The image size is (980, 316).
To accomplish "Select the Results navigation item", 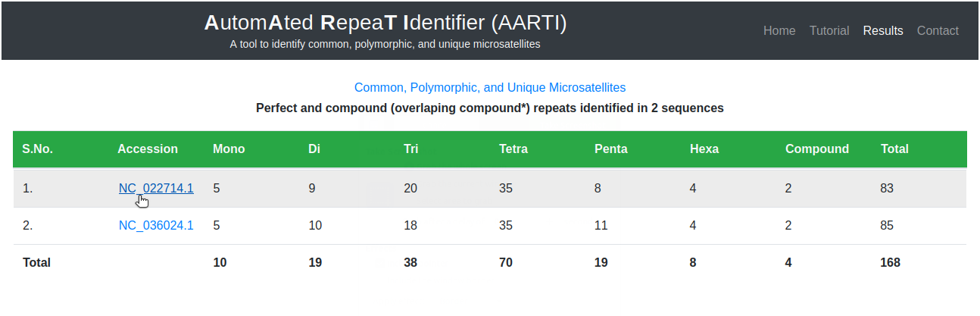I will (883, 31).
